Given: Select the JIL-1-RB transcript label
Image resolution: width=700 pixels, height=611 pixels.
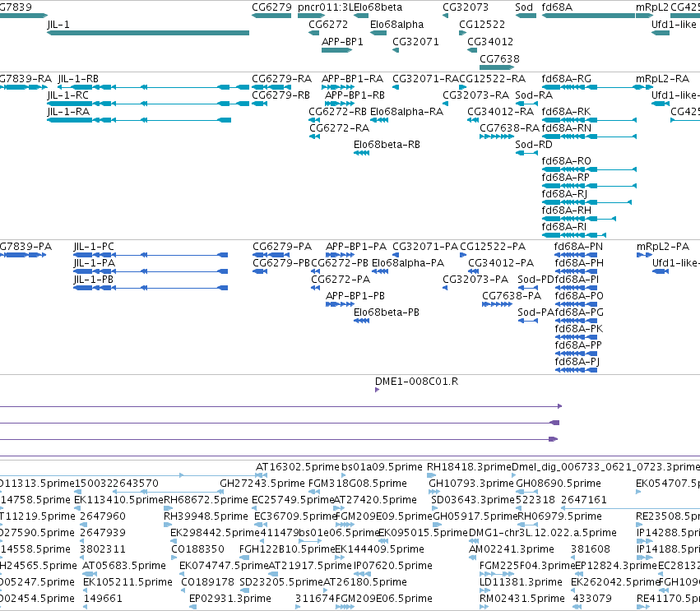Looking at the screenshot, I should pos(78,79).
